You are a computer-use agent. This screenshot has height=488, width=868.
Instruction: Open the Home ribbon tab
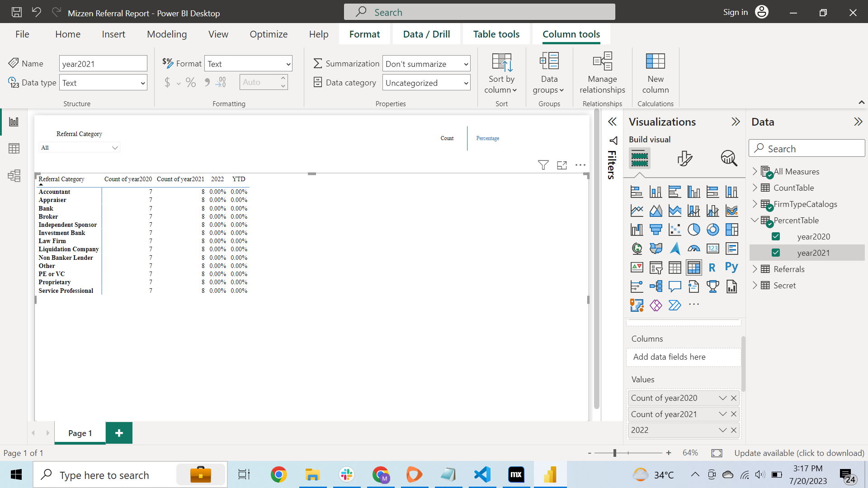(68, 34)
